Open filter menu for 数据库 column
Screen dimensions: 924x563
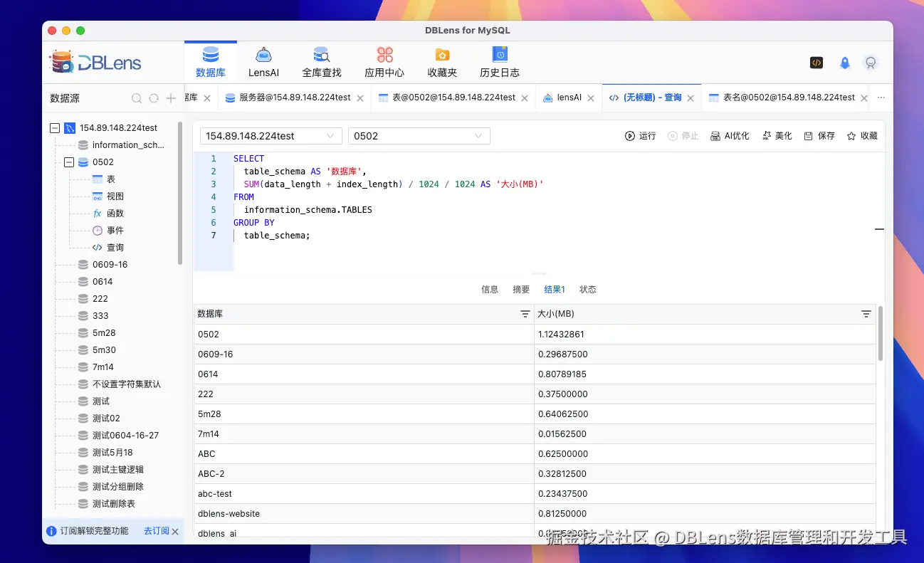[525, 314]
